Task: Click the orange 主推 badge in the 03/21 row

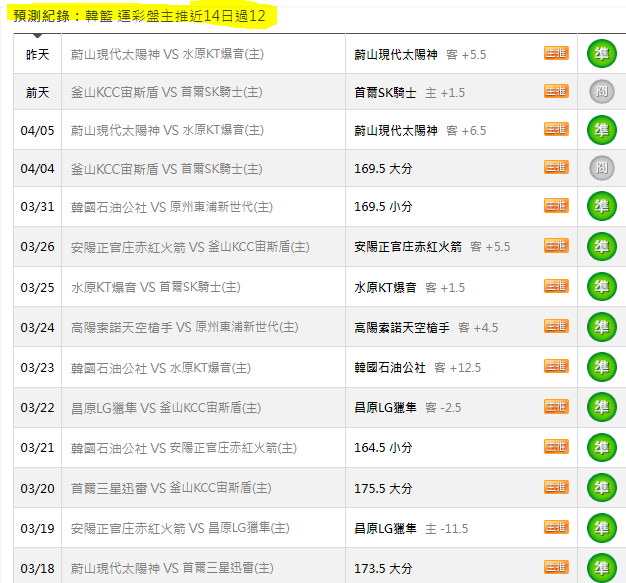Action: click(x=556, y=446)
